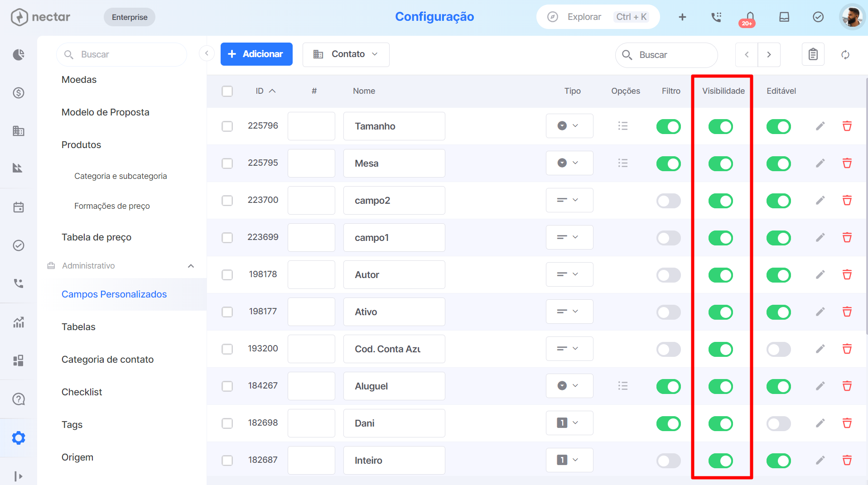Open Categoria de contato menu item
Image resolution: width=868 pixels, height=485 pixels.
pos(107,360)
